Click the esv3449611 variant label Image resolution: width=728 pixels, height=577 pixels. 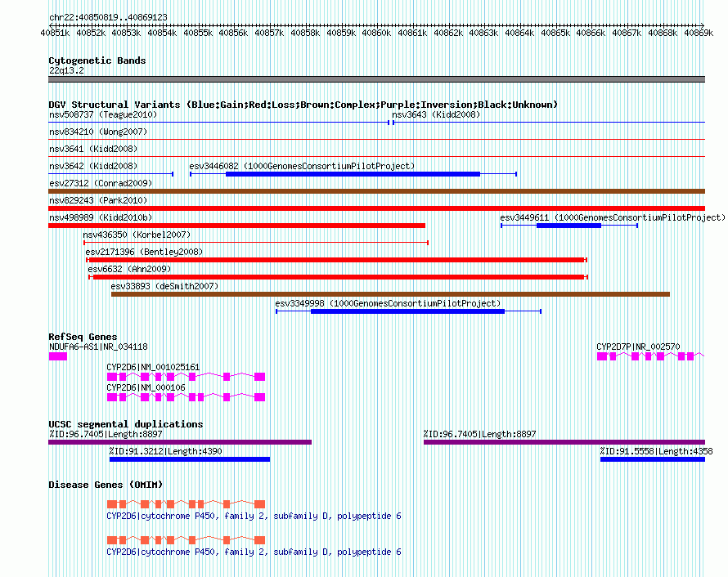pyautogui.click(x=613, y=217)
